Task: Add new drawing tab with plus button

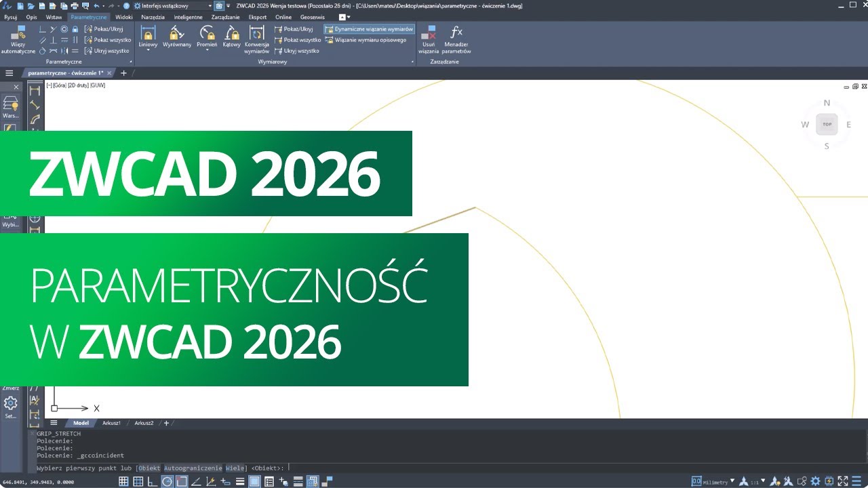Action: point(123,73)
